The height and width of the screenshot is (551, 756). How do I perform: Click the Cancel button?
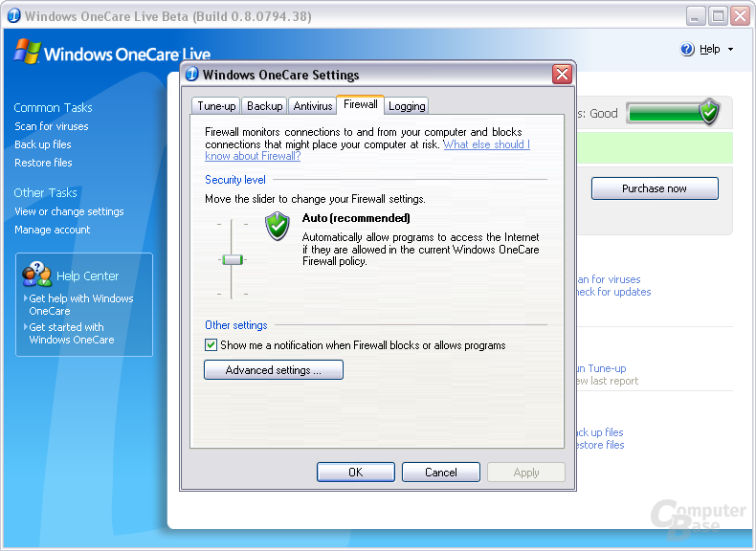[x=440, y=472]
